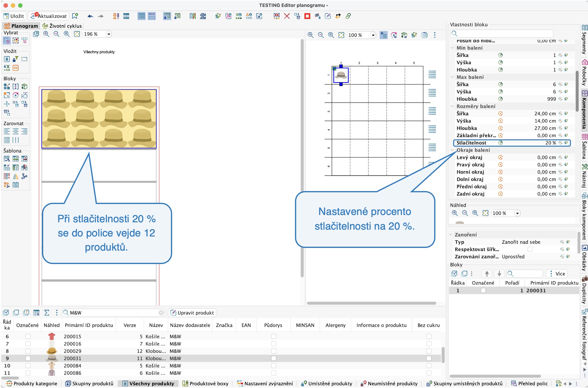
Task: Click the Vlastnosti bloku search field
Action: (x=502, y=33)
